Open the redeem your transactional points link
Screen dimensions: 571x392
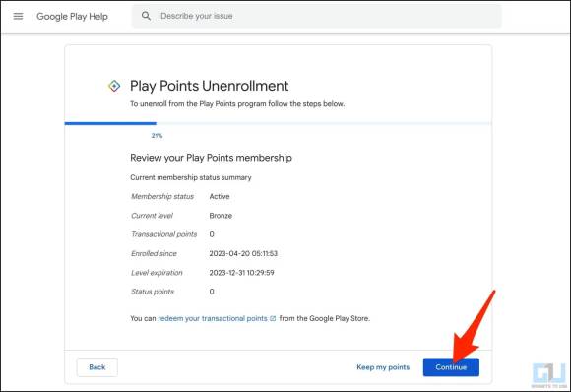213,318
